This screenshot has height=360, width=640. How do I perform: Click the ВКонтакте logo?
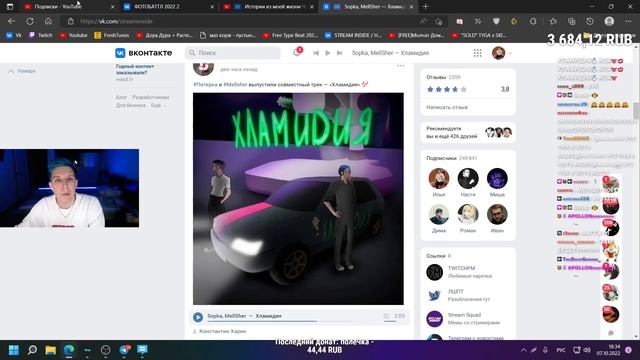tap(143, 53)
